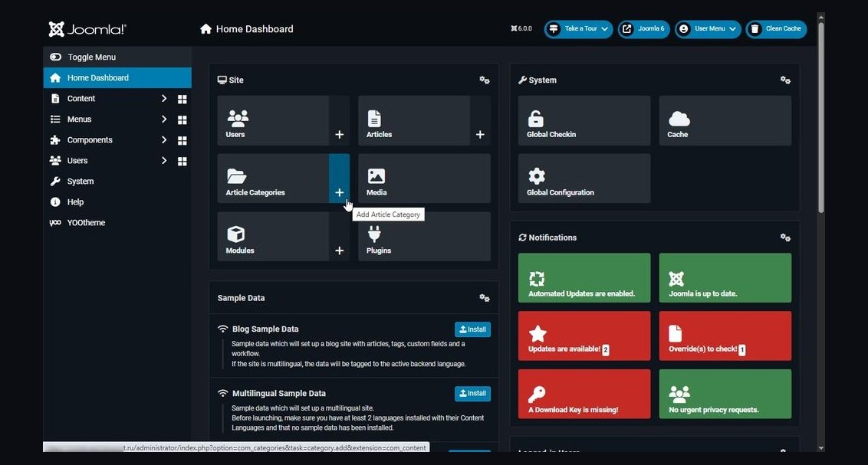Viewport: 868px width, 465px height.
Task: Open the Take a Tour dropdown
Action: tap(578, 29)
